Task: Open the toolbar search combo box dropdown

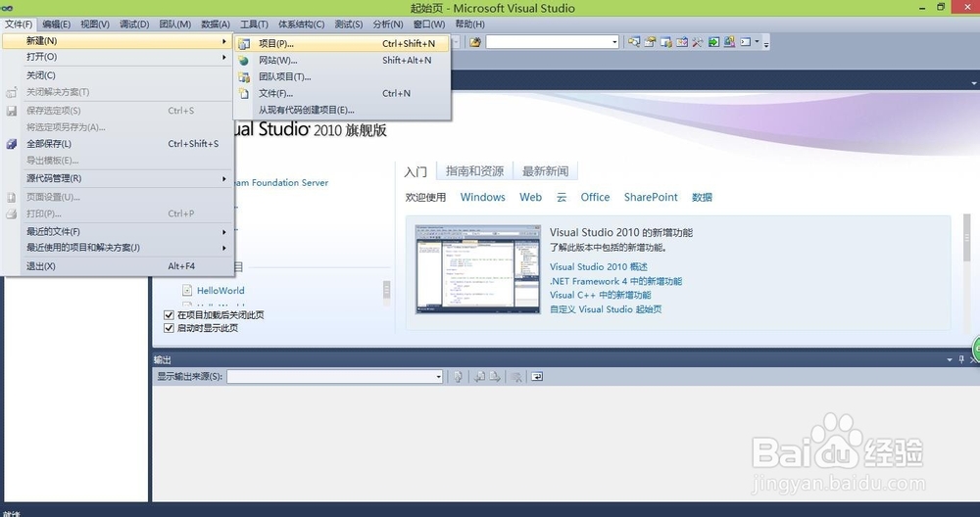Action: tap(614, 42)
